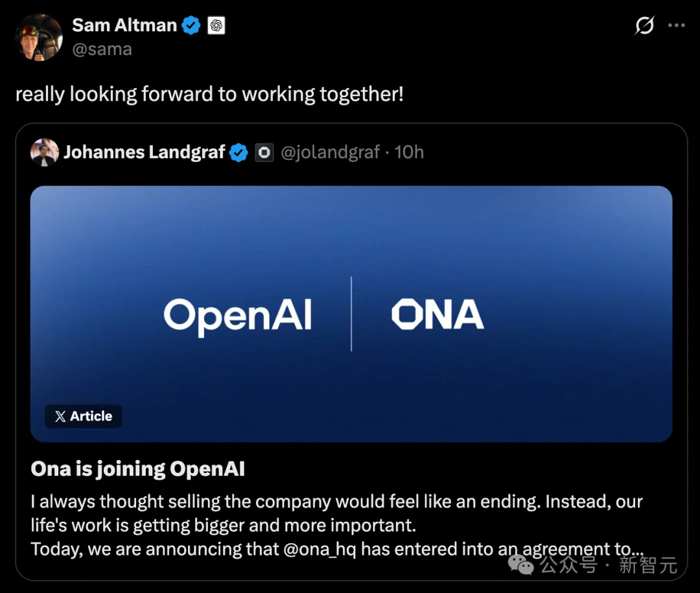This screenshot has height=593, width=700.
Task: Open the 'Ona is joining OpenAI' headline
Action: [138, 469]
